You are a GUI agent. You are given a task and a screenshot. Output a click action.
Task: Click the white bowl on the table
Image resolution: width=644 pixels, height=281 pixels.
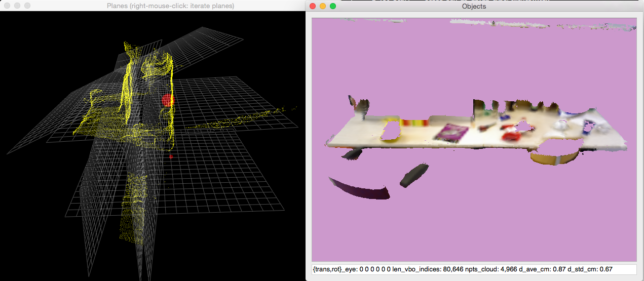coord(561,125)
